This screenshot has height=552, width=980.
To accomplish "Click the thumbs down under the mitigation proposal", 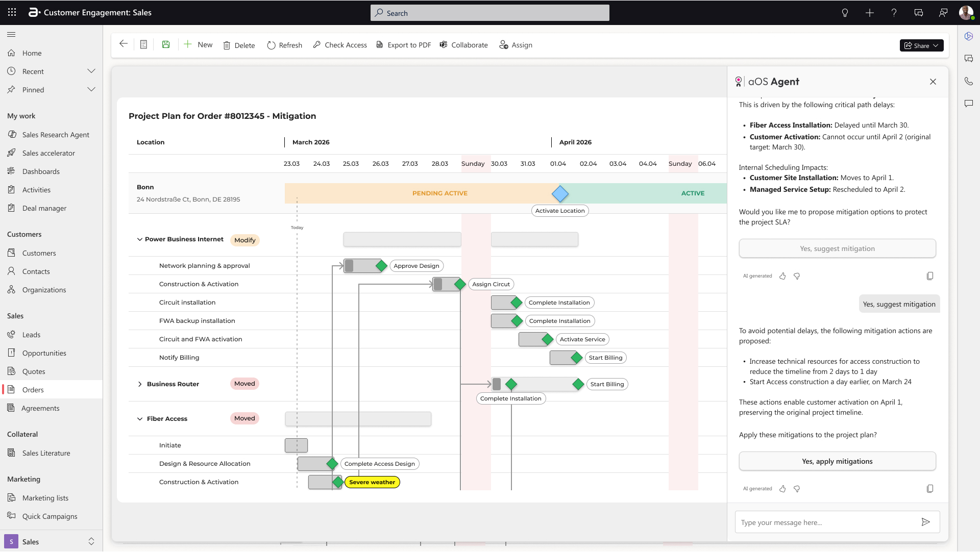I will (797, 489).
